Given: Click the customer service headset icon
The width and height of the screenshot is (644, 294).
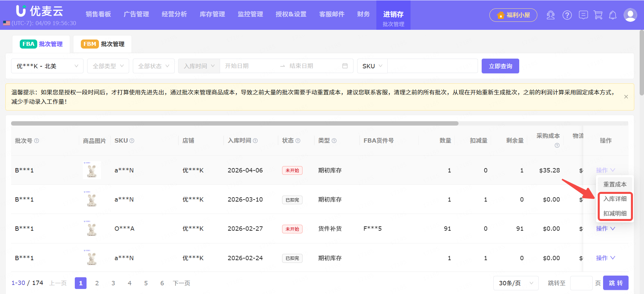Looking at the screenshot, I should [x=550, y=15].
